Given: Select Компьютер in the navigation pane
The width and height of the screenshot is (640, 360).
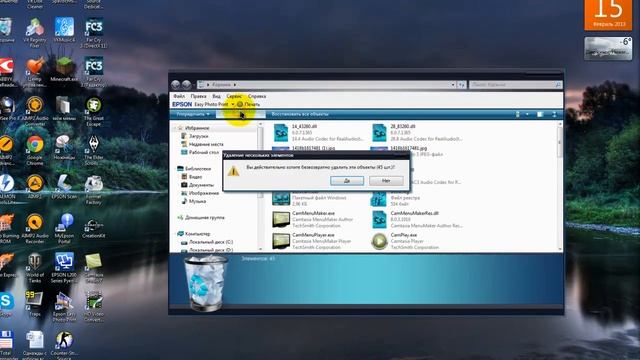Looking at the screenshot, I should (x=198, y=234).
